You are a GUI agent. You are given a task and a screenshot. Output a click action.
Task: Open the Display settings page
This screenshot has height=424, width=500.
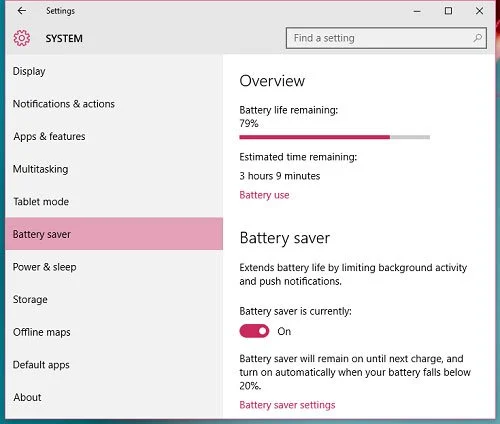(x=114, y=71)
